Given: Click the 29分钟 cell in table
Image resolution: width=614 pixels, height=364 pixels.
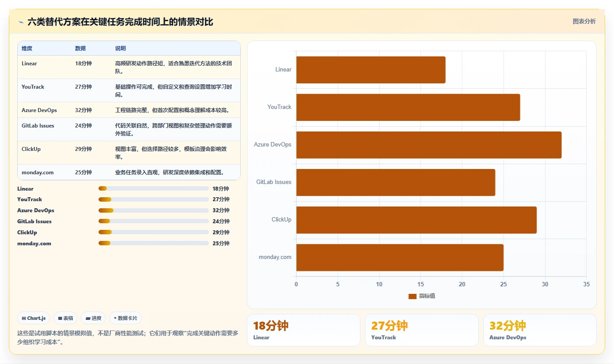Looking at the screenshot, I should [83, 149].
